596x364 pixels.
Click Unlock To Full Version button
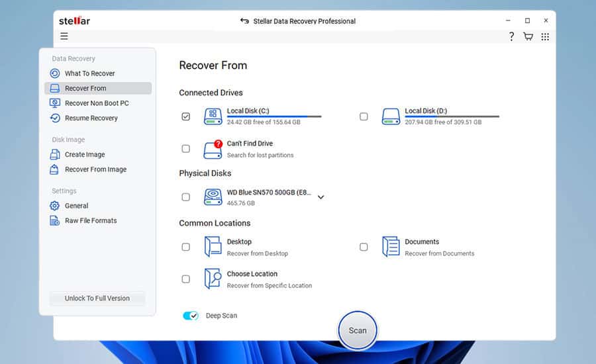97,298
